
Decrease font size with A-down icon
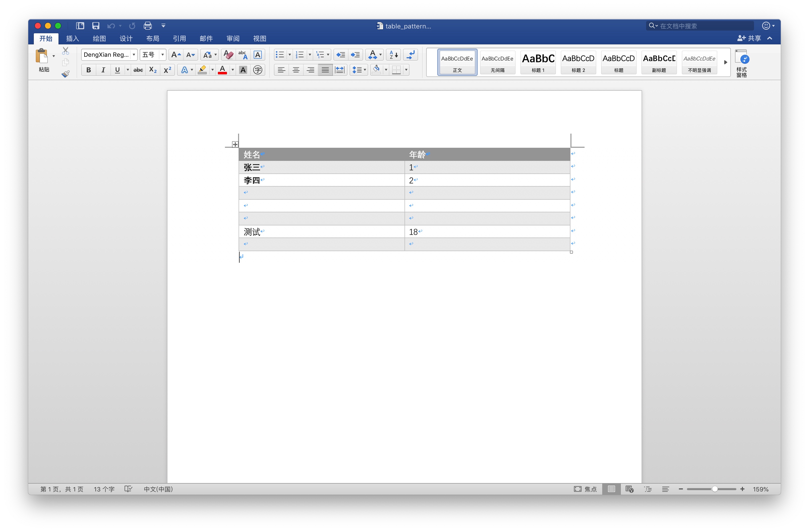pos(190,55)
